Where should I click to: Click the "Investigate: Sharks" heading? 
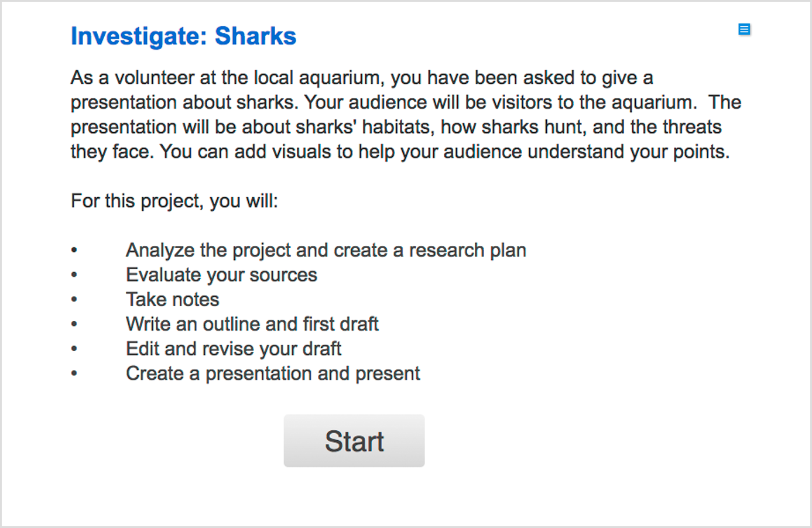coord(183,36)
